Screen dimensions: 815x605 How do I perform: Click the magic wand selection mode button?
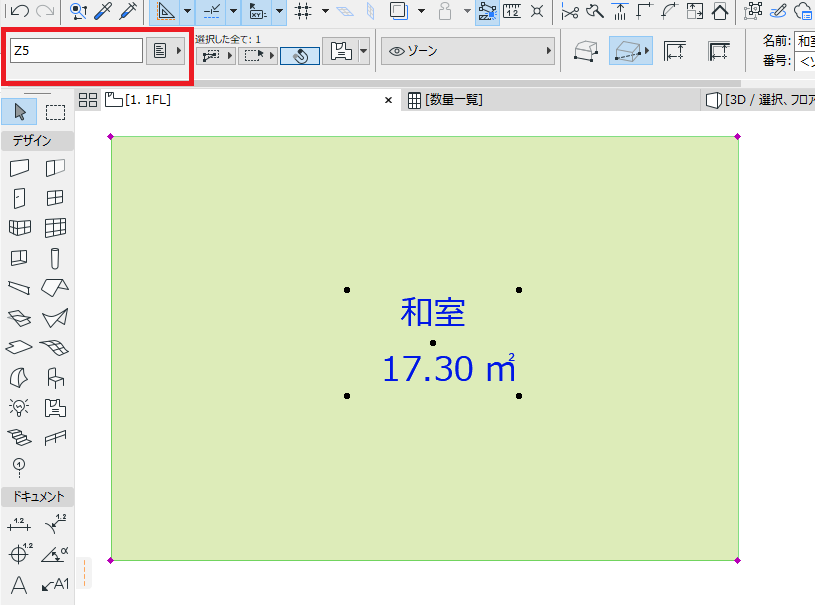point(300,56)
